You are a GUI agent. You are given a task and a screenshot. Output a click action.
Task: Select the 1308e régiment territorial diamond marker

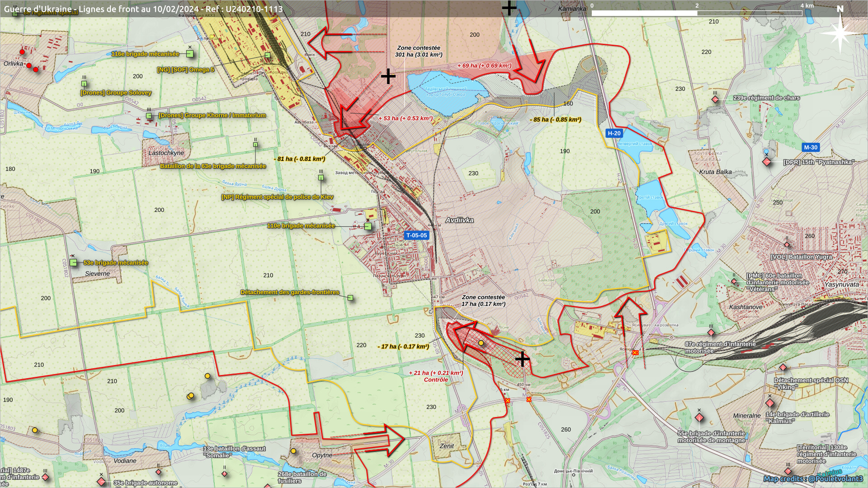pyautogui.click(x=788, y=471)
